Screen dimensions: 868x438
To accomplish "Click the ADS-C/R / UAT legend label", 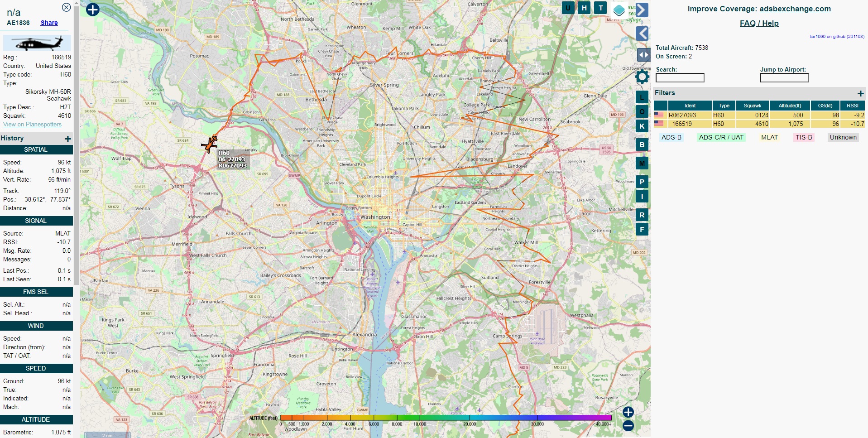I will (x=721, y=137).
